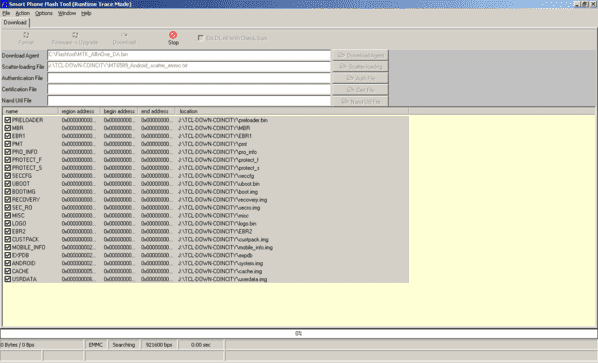
Task: Click the Searching status bar entry
Action: pos(124,345)
